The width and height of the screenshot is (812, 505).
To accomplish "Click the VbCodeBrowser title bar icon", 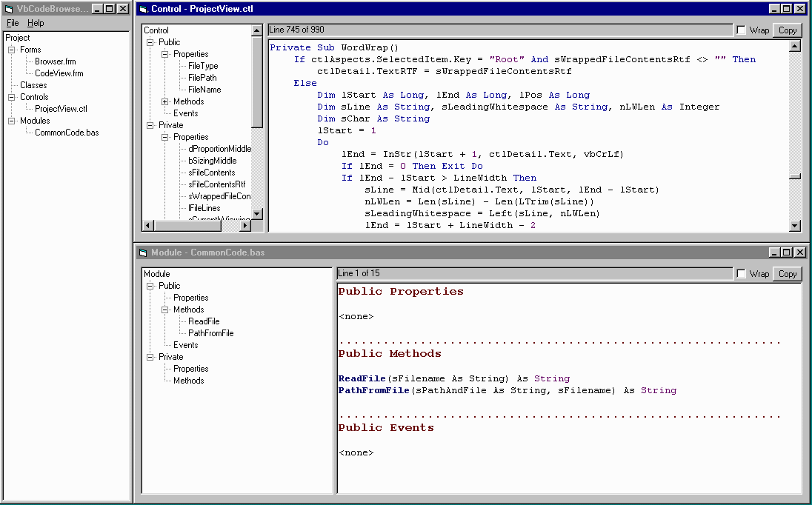I will (x=10, y=9).
